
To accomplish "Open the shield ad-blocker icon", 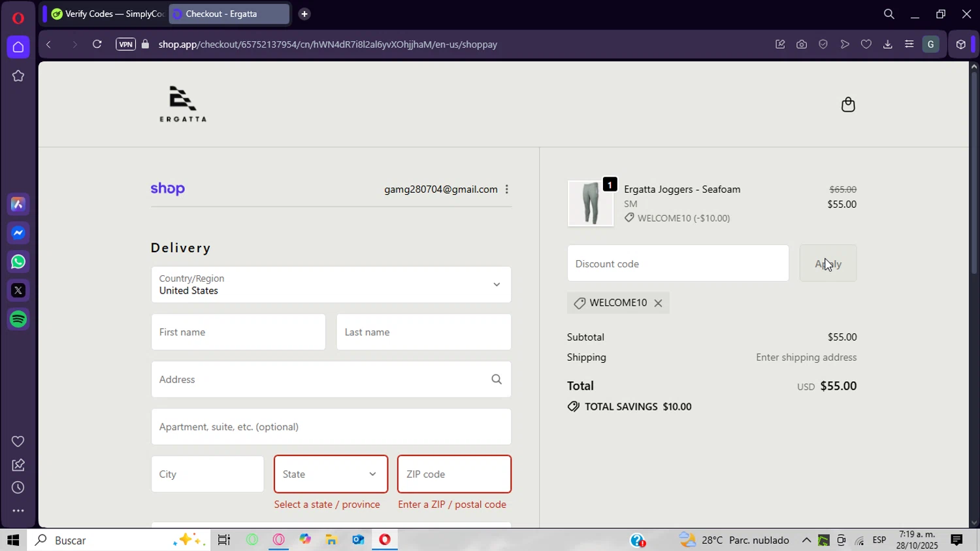I will tap(823, 44).
